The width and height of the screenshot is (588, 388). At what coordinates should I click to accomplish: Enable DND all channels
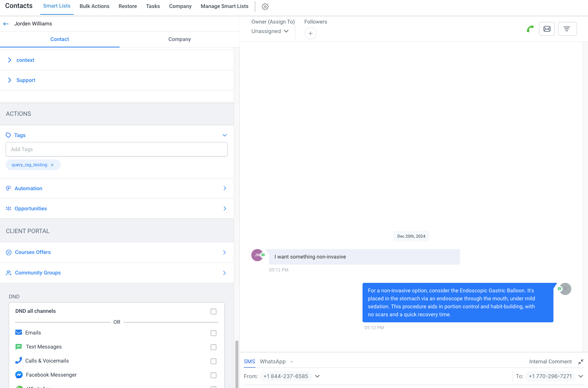pyautogui.click(x=213, y=311)
